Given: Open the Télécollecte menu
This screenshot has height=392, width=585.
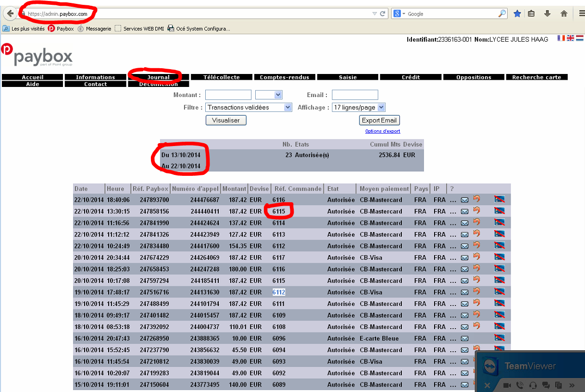Looking at the screenshot, I should (222, 77).
